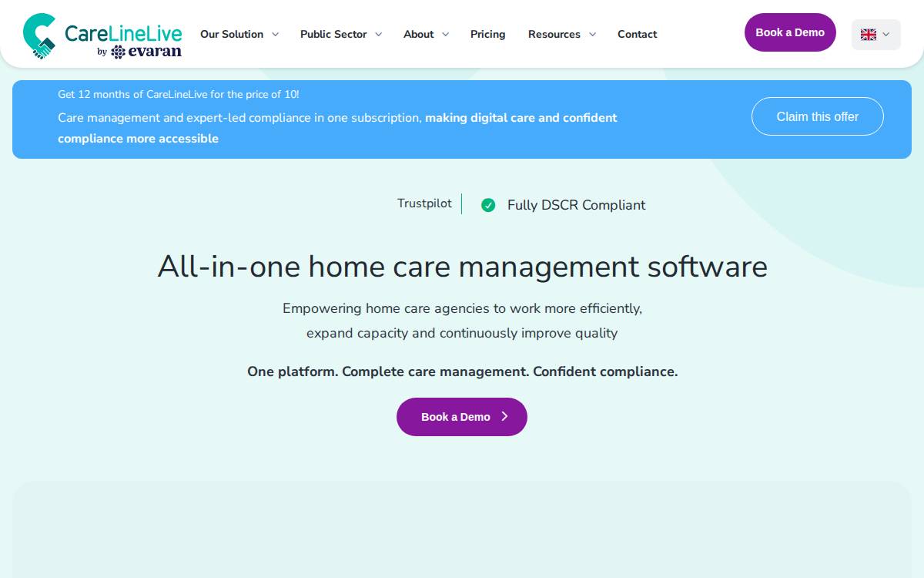This screenshot has width=924, height=578.
Task: Expand the About menu chevron
Action: (x=445, y=35)
